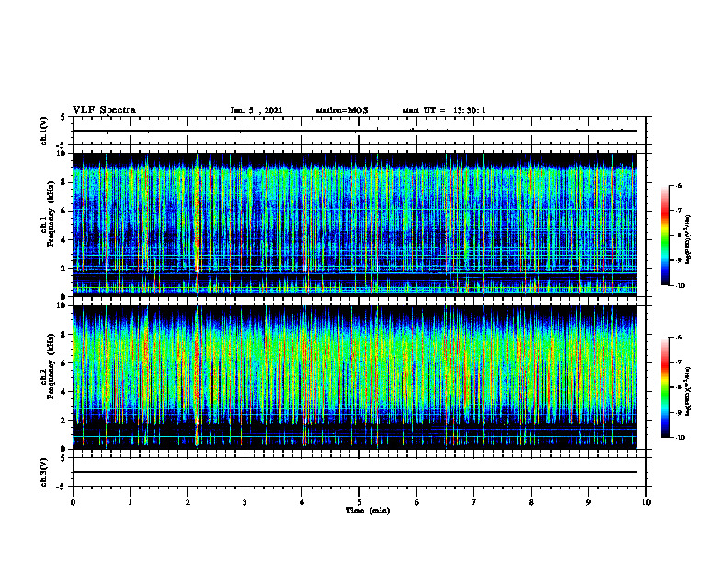Click the ch.1 color bar log(PSD) label
This screenshot has height=563, width=728.
pos(688,240)
